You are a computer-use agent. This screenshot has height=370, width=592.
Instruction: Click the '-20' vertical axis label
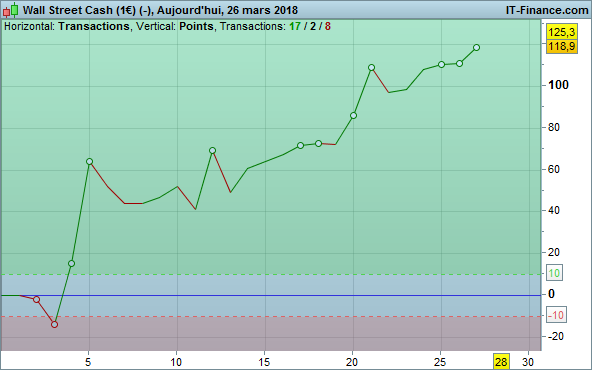point(556,336)
